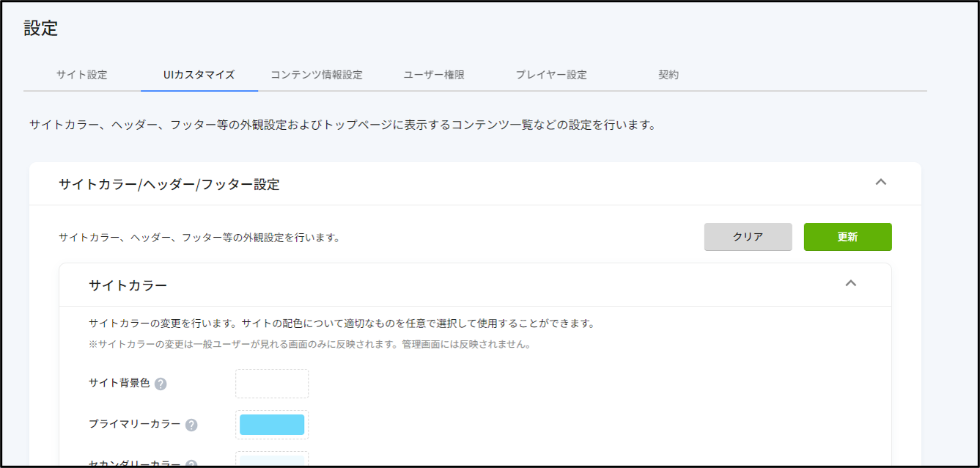
Task: Click help icon beside セカンダリーカラー
Action: click(191, 464)
